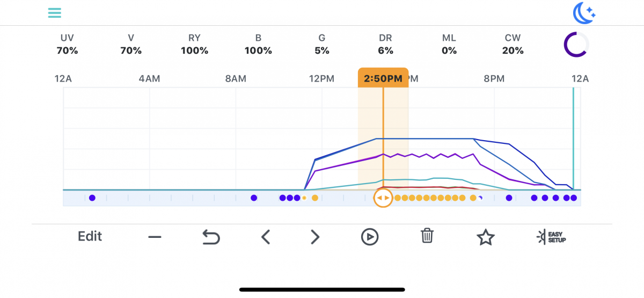Image resolution: width=644 pixels, height=298 pixels.
Task: Select the RY 100% channel
Action: [x=194, y=45]
